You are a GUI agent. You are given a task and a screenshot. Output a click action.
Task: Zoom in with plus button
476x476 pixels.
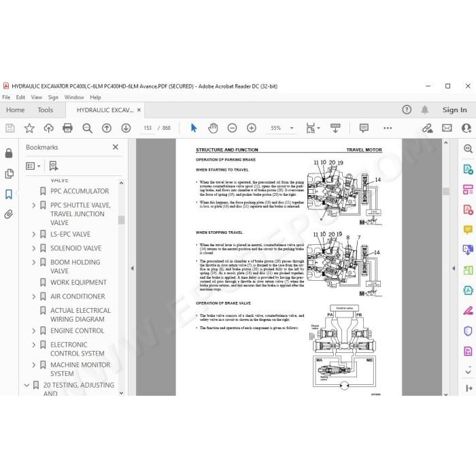coord(252,128)
